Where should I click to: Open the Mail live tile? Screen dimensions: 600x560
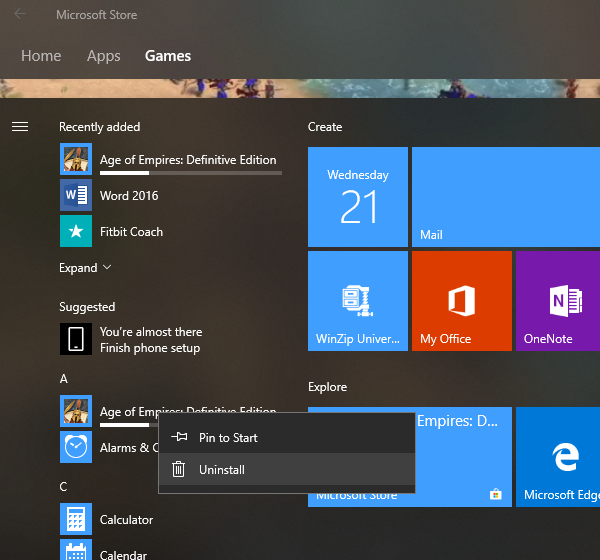[505, 196]
